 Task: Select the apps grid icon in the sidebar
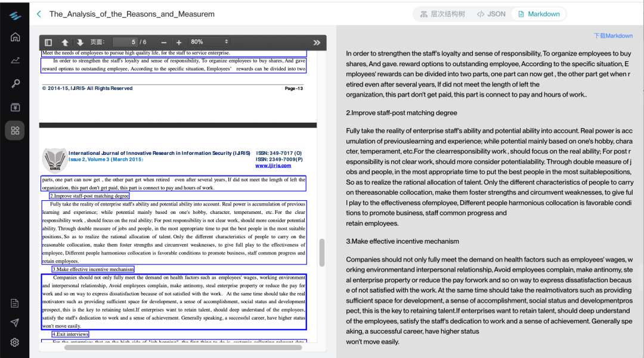tap(15, 130)
